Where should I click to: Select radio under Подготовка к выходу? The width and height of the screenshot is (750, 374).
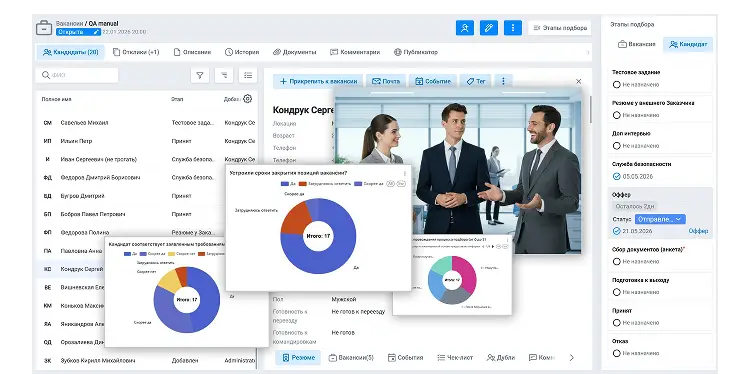click(617, 292)
